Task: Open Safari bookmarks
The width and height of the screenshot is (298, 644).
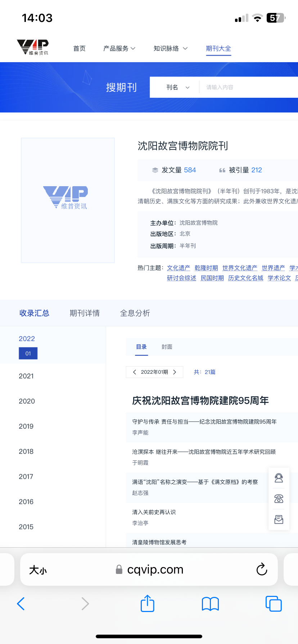Action: click(x=210, y=604)
